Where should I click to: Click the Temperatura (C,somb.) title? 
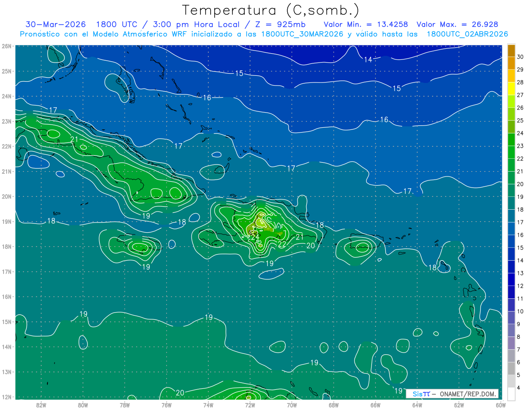pyautogui.click(x=271, y=10)
